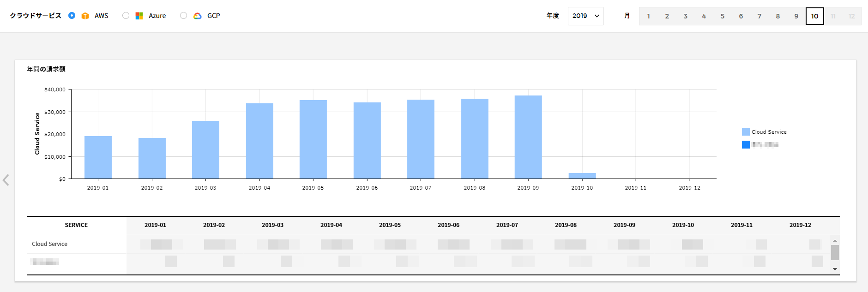Toggle the dark blue legend swatch
The height and width of the screenshot is (292, 868).
(x=746, y=145)
